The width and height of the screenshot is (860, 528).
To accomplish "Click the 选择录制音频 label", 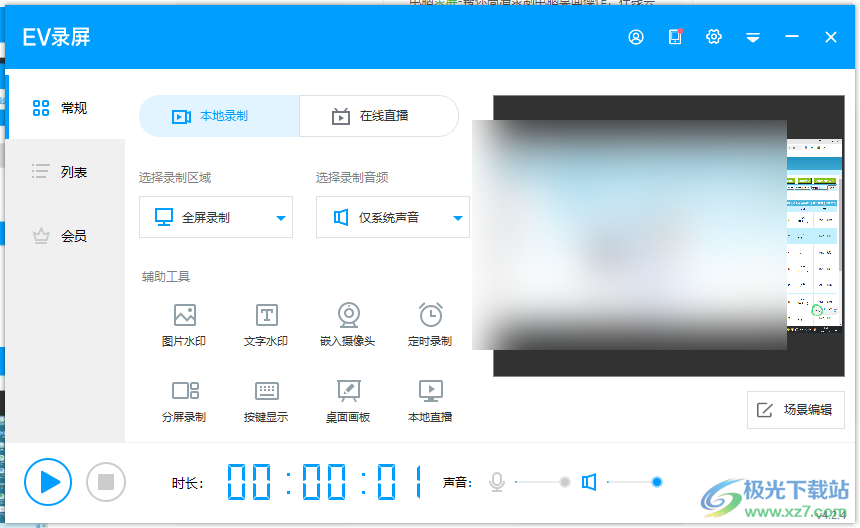I will pos(352,177).
